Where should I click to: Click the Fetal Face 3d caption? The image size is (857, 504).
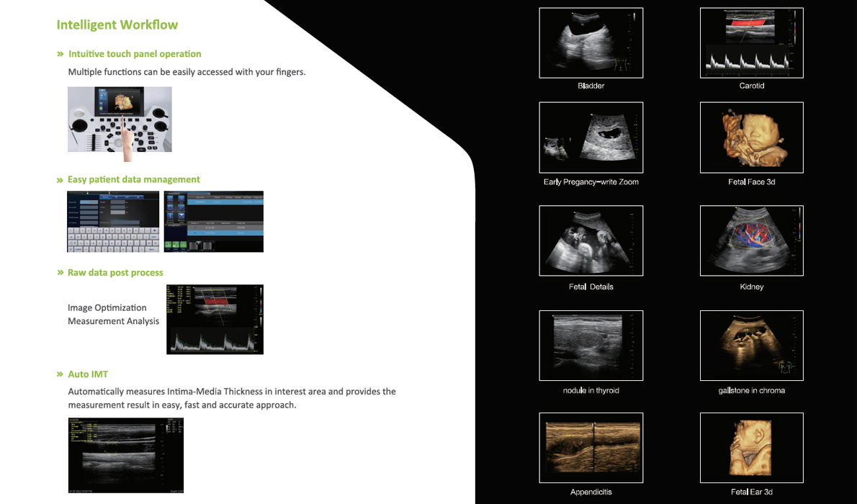pos(752,182)
